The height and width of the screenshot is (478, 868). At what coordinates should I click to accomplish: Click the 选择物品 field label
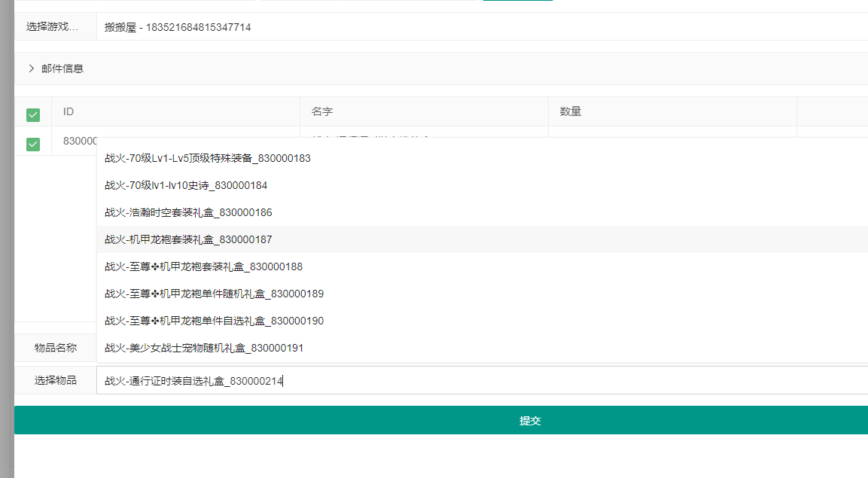click(x=56, y=380)
